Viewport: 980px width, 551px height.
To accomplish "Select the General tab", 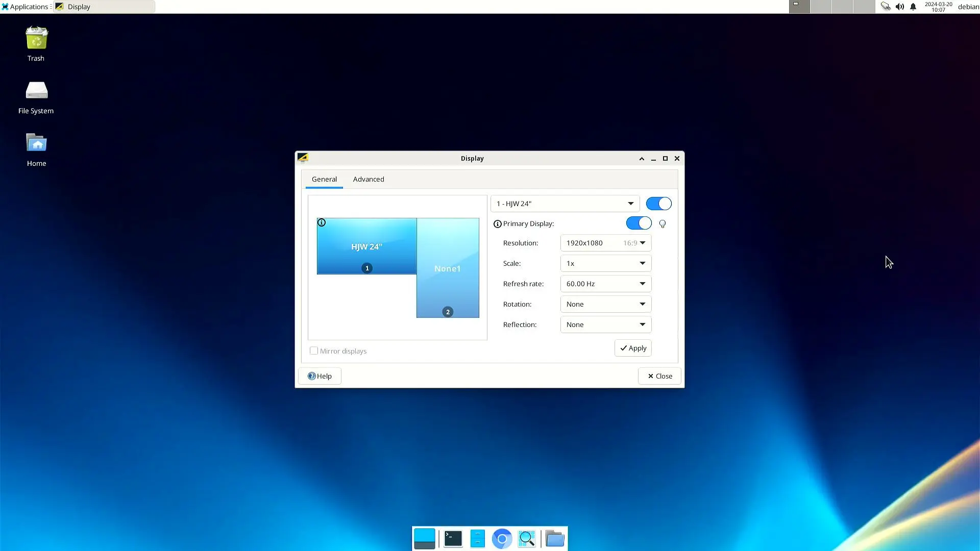I will pyautogui.click(x=324, y=178).
